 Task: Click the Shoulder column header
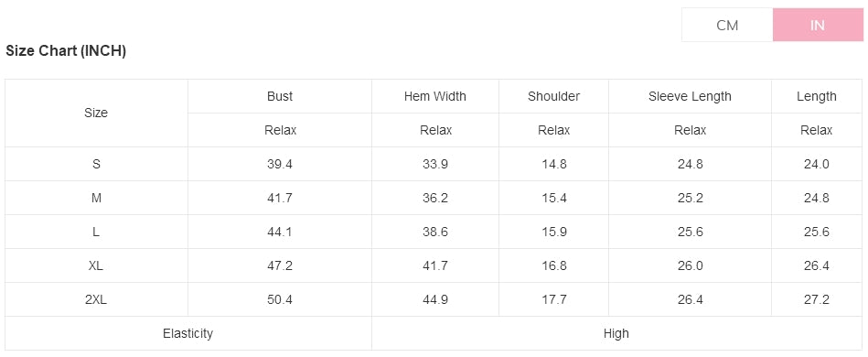(553, 96)
